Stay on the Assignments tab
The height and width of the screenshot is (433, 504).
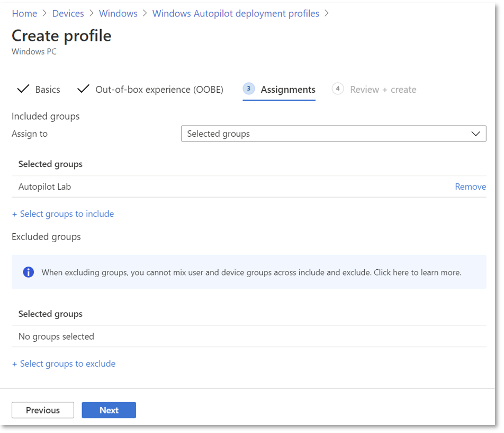pos(287,89)
